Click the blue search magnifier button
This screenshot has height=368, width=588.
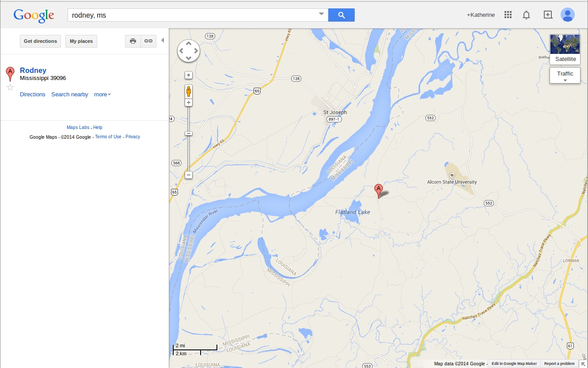[341, 15]
